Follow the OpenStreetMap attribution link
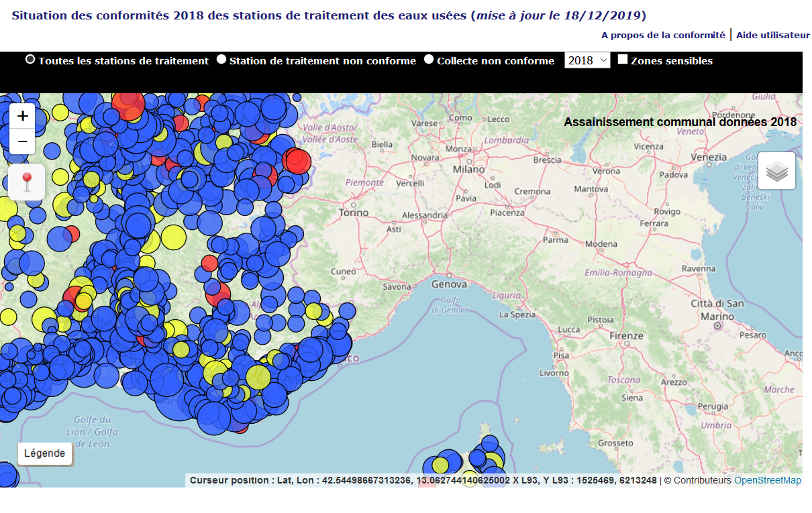 [767, 480]
